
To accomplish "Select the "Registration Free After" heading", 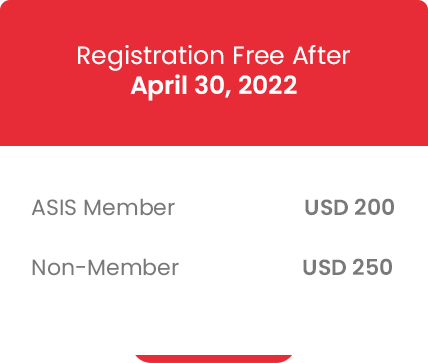I will [x=213, y=56].
